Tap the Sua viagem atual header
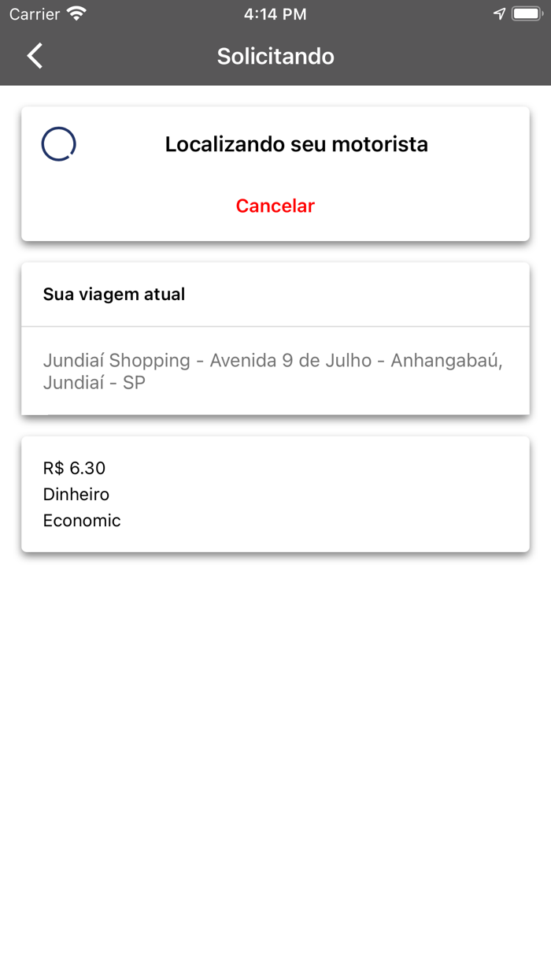The width and height of the screenshot is (551, 980). pos(114,294)
